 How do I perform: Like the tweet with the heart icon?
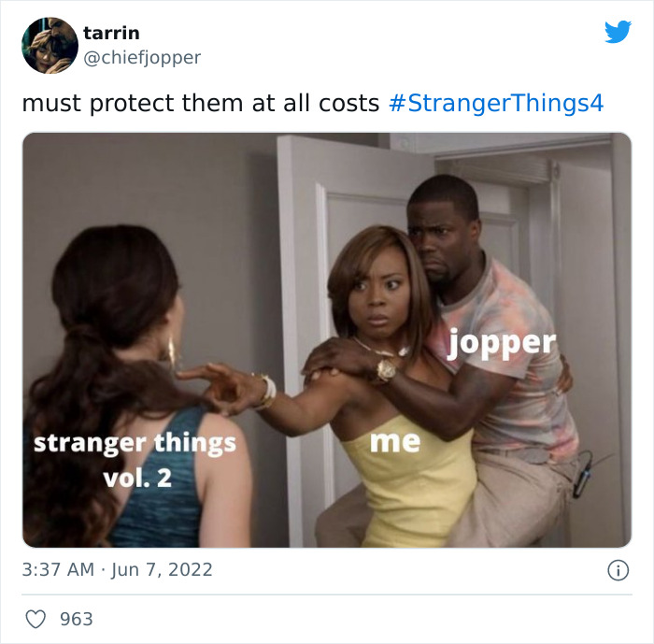click(36, 619)
